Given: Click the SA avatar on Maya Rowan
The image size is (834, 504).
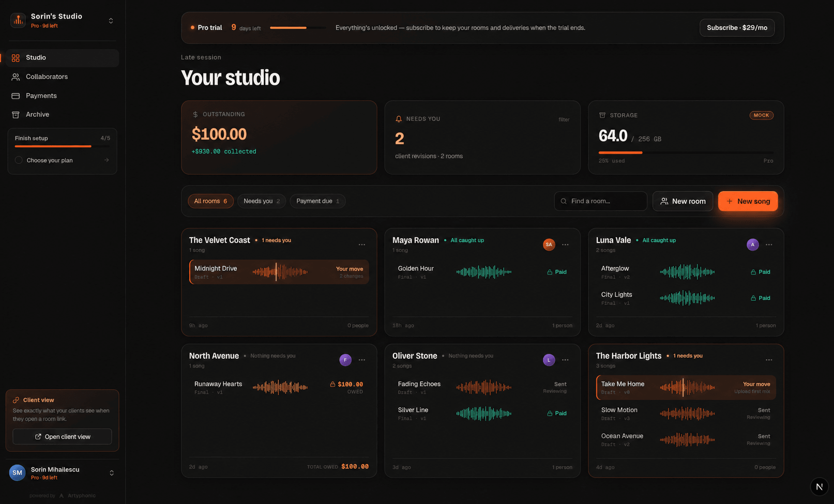Looking at the screenshot, I should (x=549, y=245).
